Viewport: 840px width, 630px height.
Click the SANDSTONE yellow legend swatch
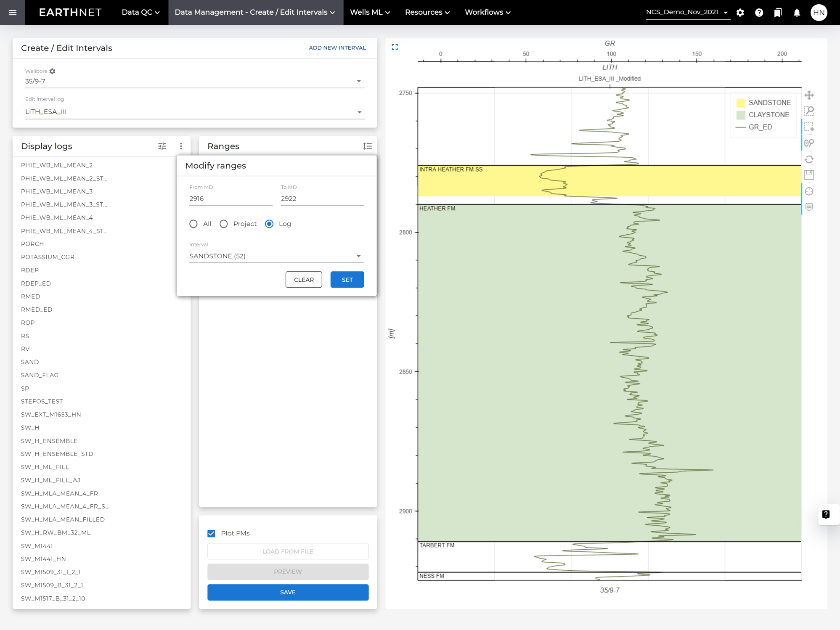pyautogui.click(x=741, y=103)
